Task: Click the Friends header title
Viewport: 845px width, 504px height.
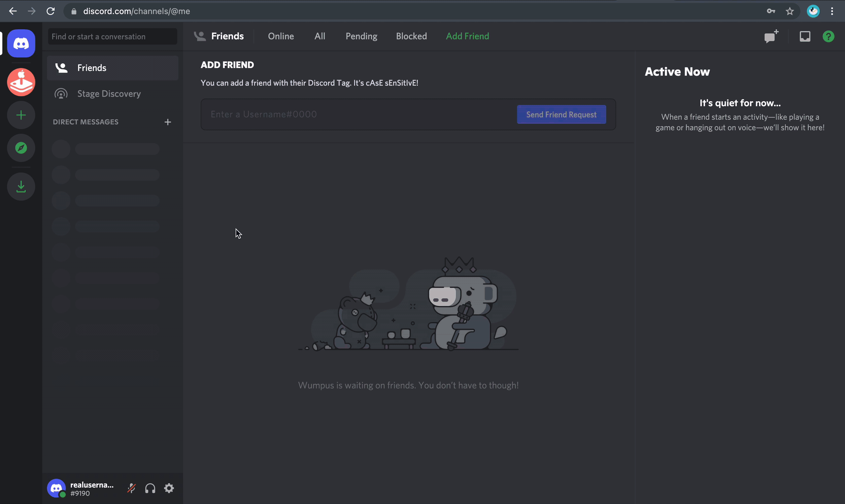Action: tap(227, 36)
